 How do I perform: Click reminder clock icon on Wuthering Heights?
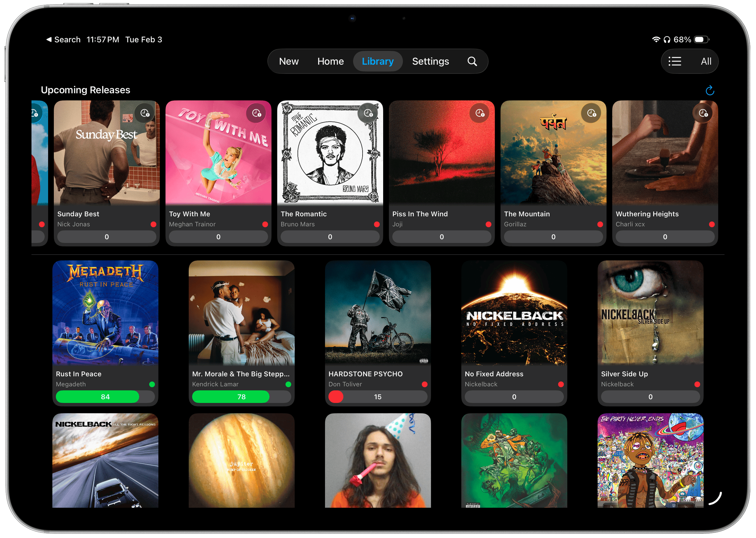pyautogui.click(x=703, y=113)
